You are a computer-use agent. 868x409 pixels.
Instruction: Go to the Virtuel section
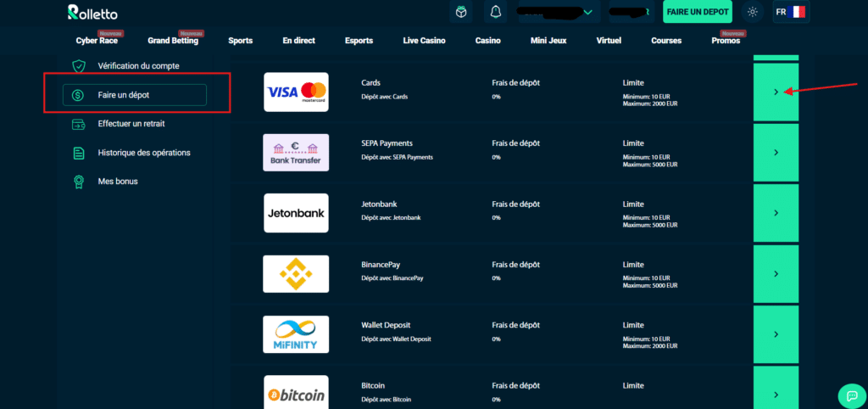pyautogui.click(x=609, y=41)
